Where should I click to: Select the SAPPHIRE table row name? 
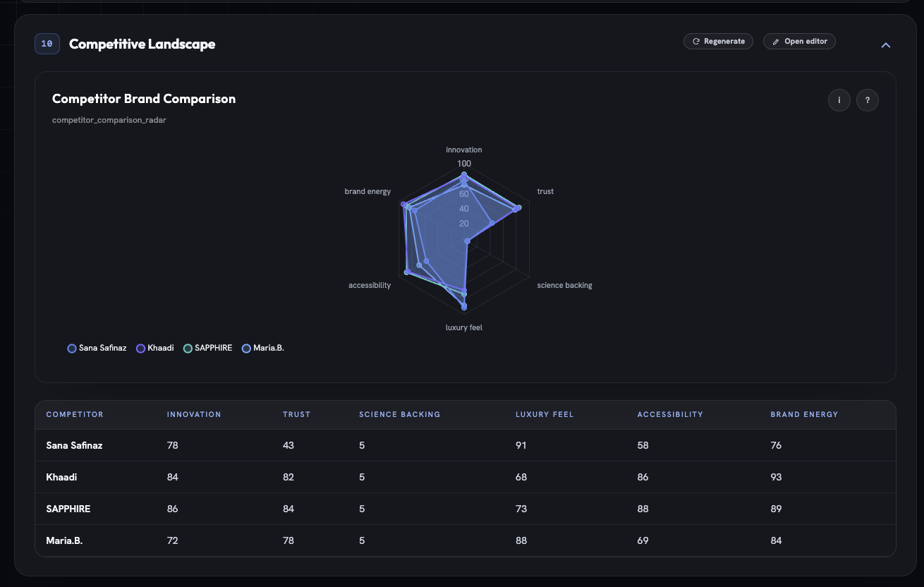coord(68,509)
